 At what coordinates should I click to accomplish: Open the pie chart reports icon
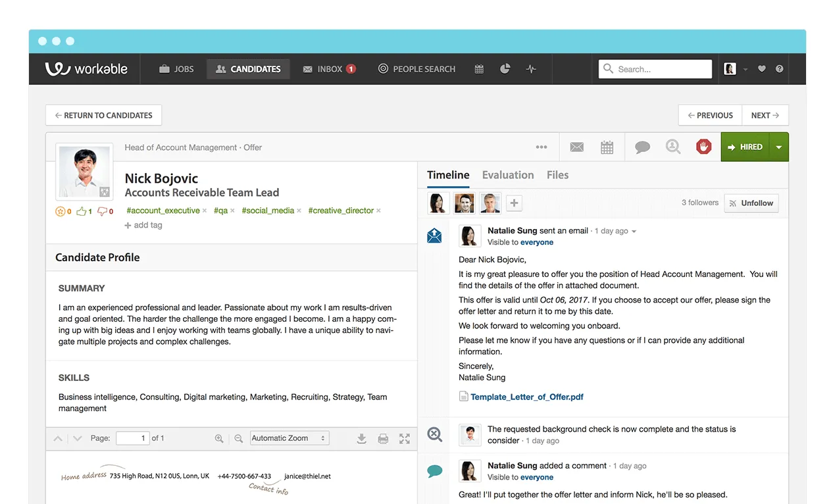point(505,69)
